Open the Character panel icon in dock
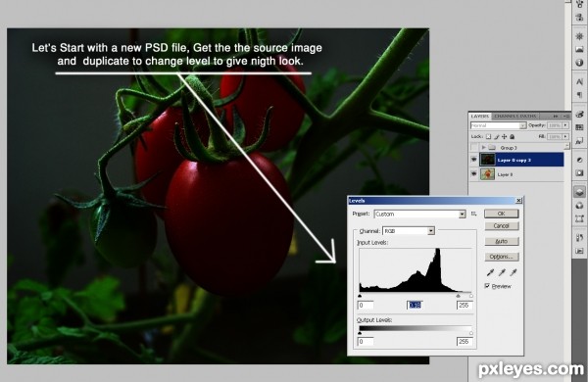This screenshot has height=382, width=588. [579, 81]
